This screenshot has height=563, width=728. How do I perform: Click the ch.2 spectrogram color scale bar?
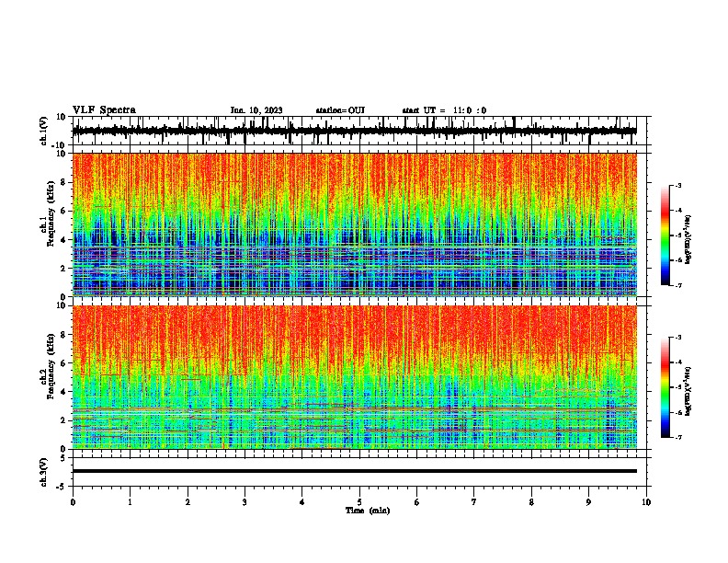(665, 387)
